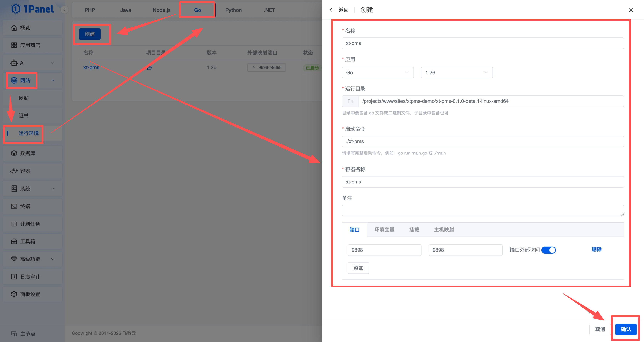Click the sidebar collapse arrow near 1Panel logo
The width and height of the screenshot is (644, 342).
(x=64, y=10)
